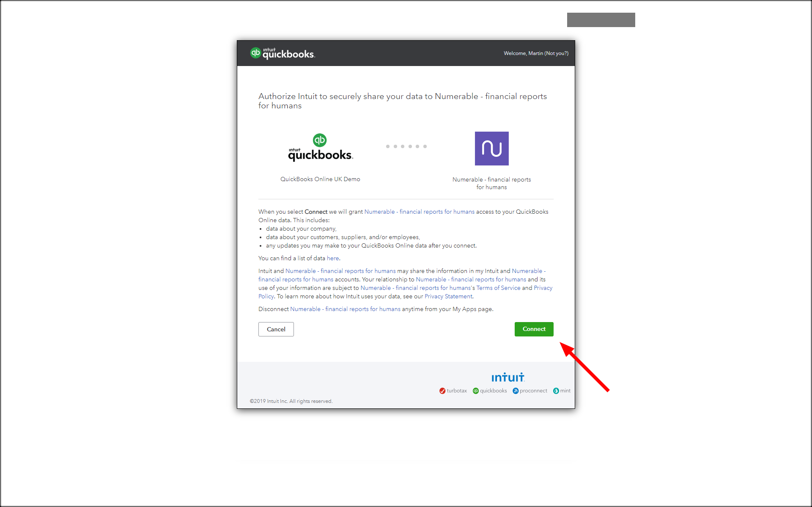This screenshot has width=812, height=507.
Task: Click the grey rectangle at the top right
Action: tap(601, 20)
